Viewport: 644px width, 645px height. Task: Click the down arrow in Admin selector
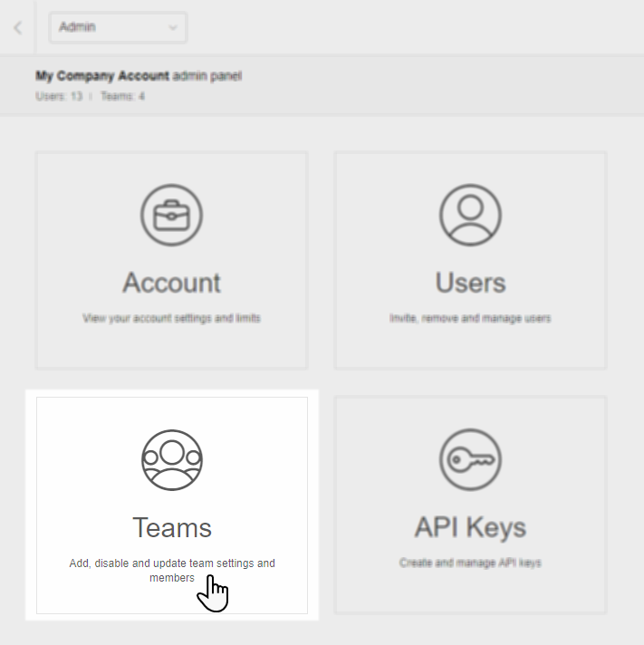coord(173,28)
